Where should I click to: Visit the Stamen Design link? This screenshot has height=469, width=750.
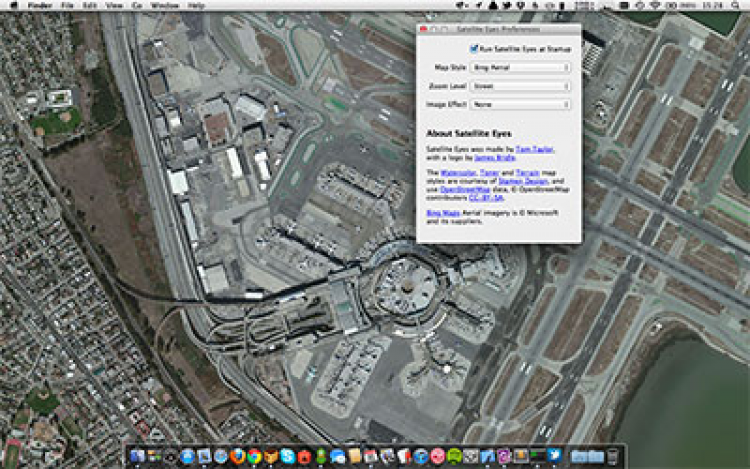[524, 181]
